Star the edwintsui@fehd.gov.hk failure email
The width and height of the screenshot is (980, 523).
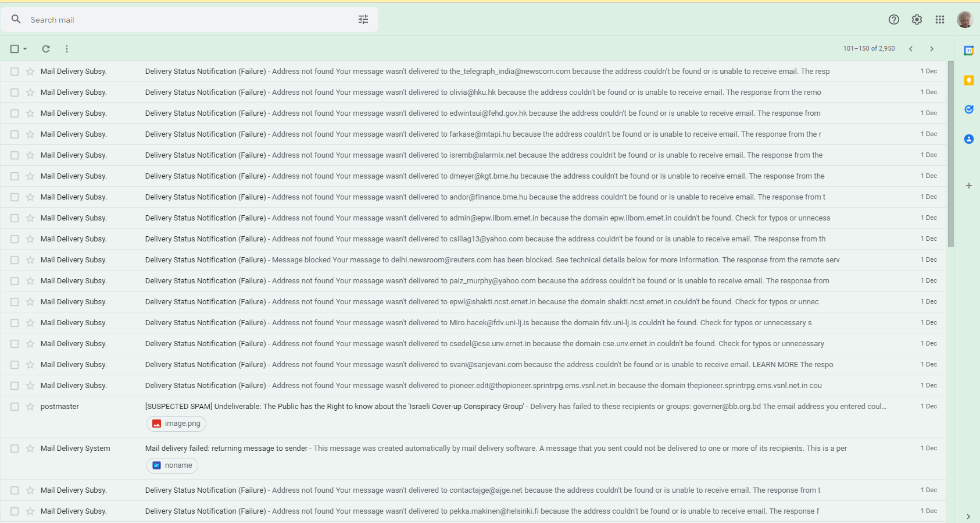[30, 113]
